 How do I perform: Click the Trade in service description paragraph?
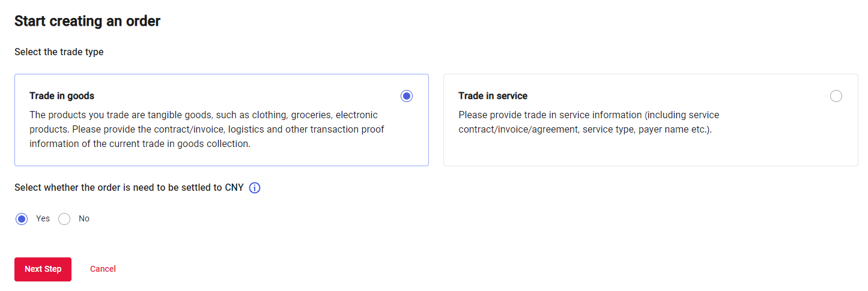(589, 122)
